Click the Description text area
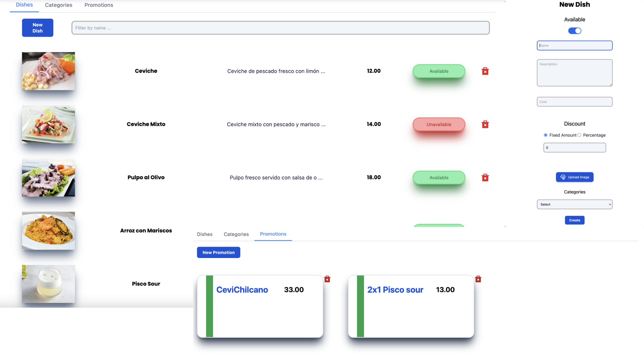The height and width of the screenshot is (361, 644). (x=575, y=73)
